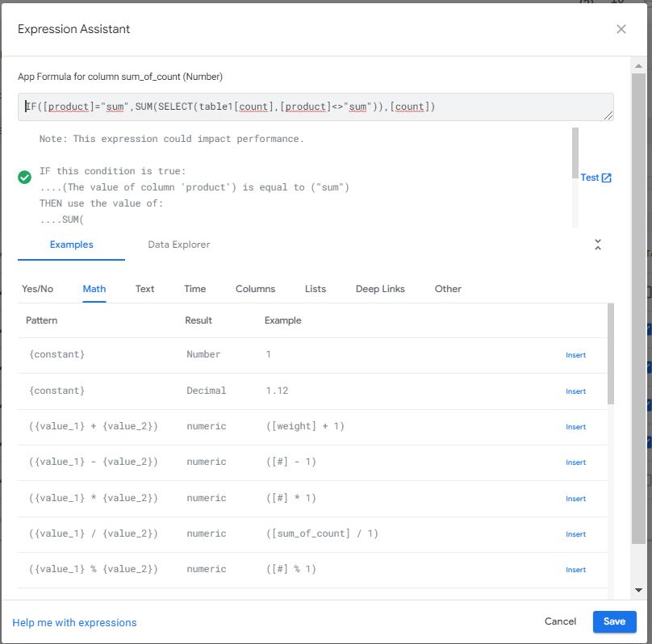Insert the ([#] % 1) example
652x644 pixels.
pos(575,570)
